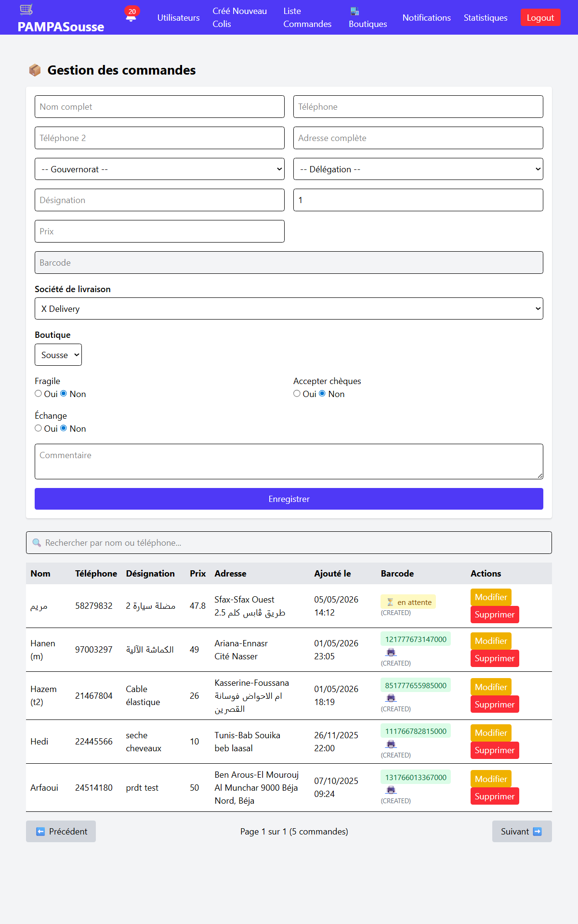578x924 pixels.
Task: Click the Logout button
Action: (x=540, y=17)
